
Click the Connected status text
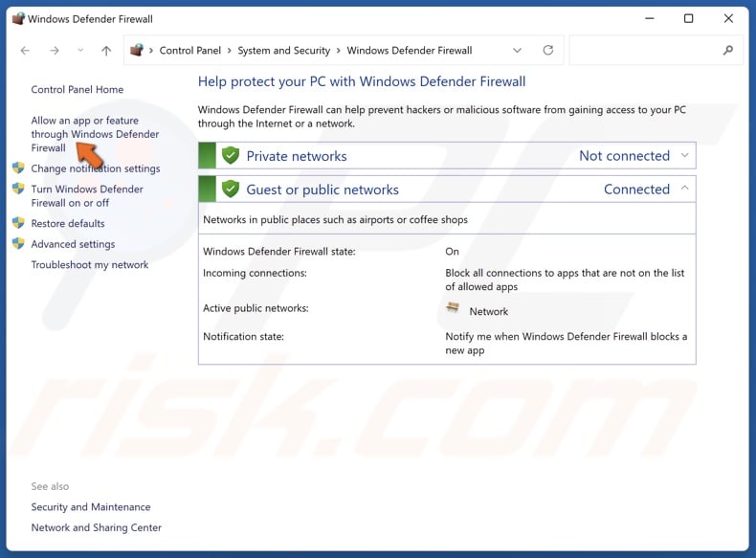point(637,190)
